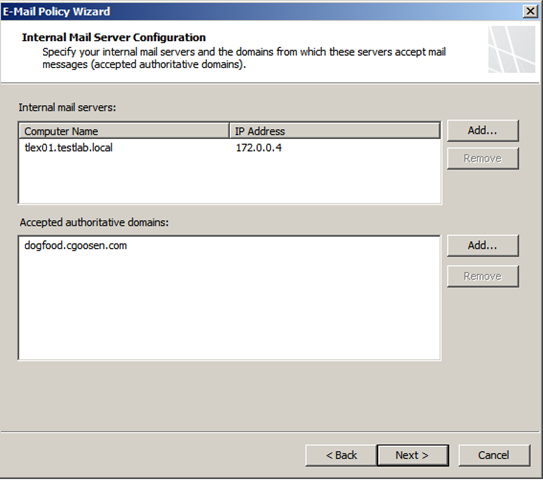Add an accepted authoritative domain

pyautogui.click(x=482, y=246)
